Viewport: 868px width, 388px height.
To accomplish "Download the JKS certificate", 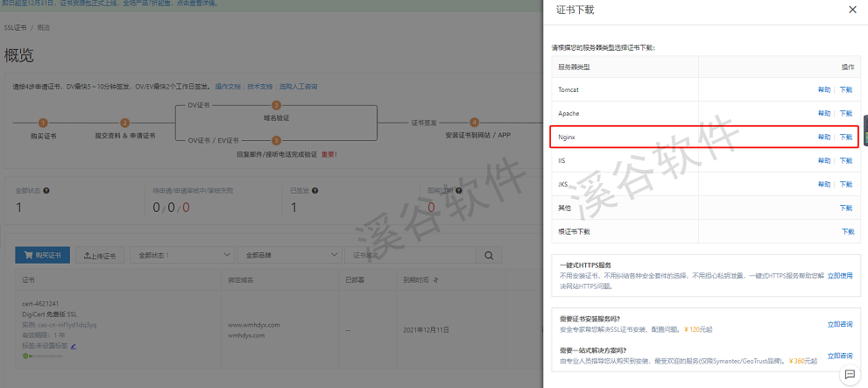I will [x=846, y=184].
